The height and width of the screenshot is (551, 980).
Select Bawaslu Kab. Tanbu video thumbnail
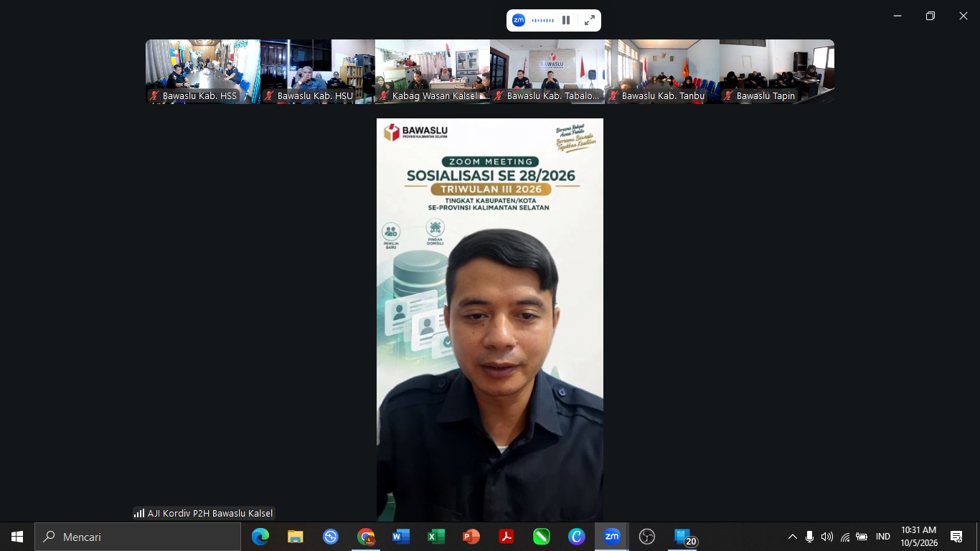click(x=662, y=72)
